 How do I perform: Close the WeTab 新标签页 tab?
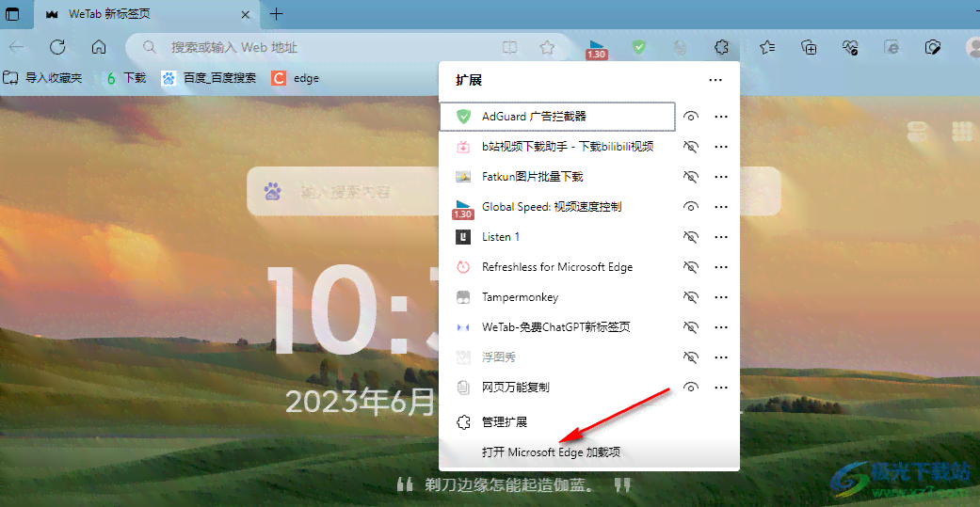pyautogui.click(x=247, y=14)
